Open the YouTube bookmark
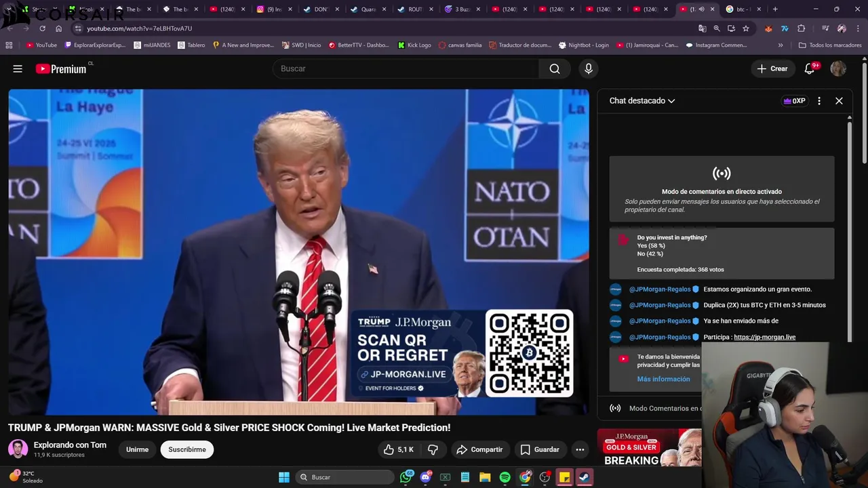Screen dimensions: 868x488 coord(41,45)
